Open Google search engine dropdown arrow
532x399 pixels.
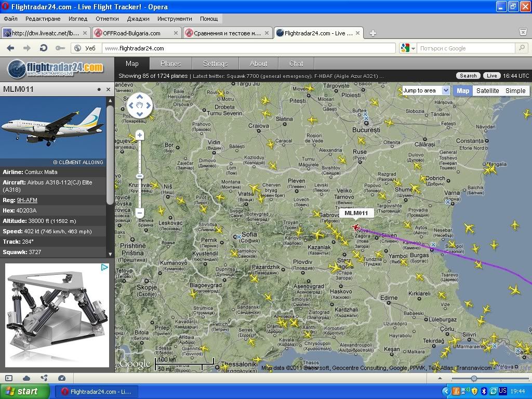(413, 48)
